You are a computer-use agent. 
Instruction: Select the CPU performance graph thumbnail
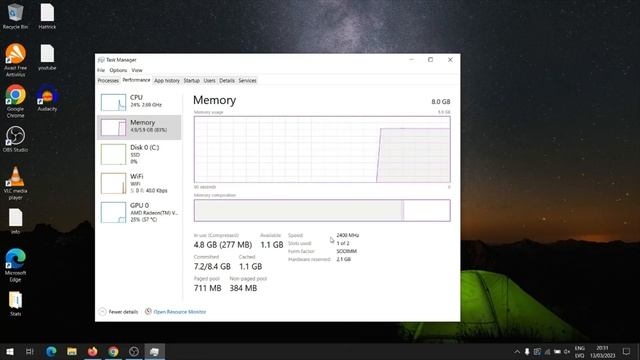(113, 102)
